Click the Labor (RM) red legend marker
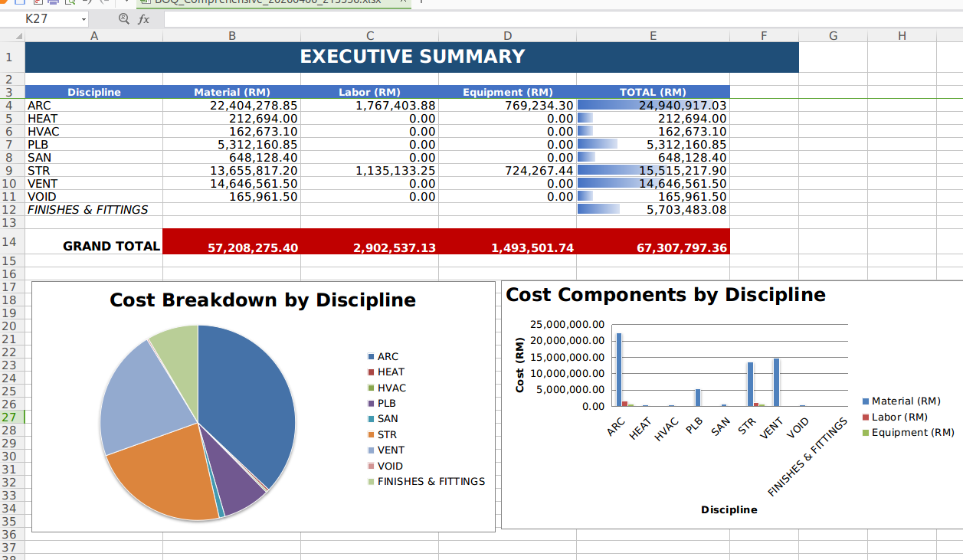963x560 pixels. (x=866, y=418)
